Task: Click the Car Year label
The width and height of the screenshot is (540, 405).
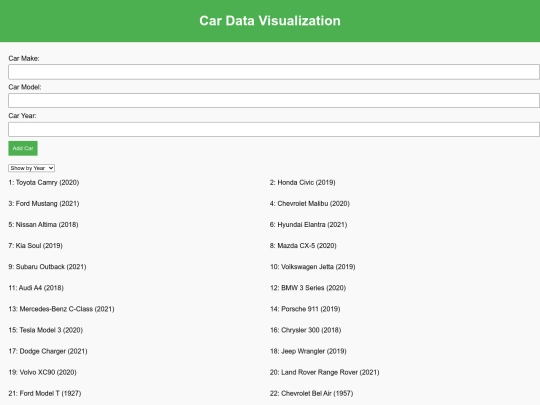Action: (x=22, y=116)
